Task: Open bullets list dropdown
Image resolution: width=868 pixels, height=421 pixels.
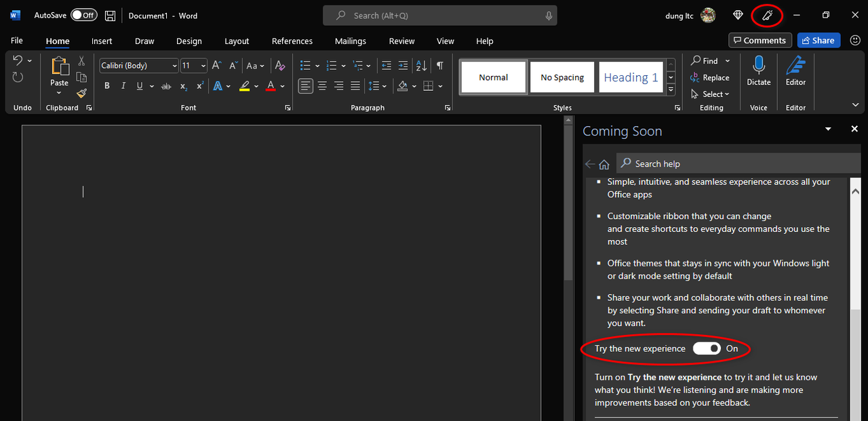Action: tap(317, 66)
